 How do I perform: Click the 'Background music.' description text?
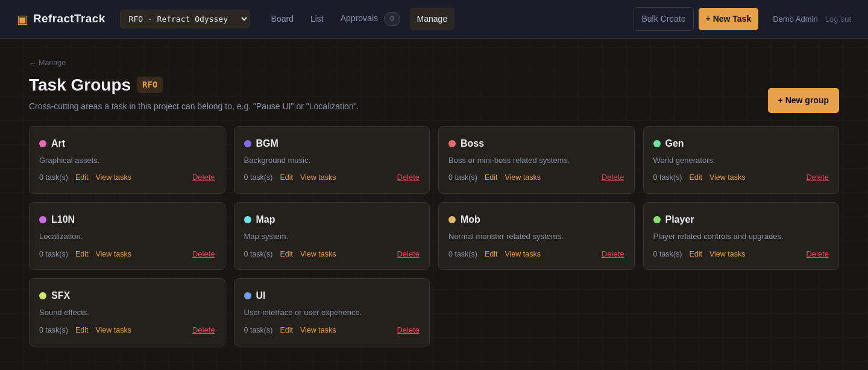[277, 161]
